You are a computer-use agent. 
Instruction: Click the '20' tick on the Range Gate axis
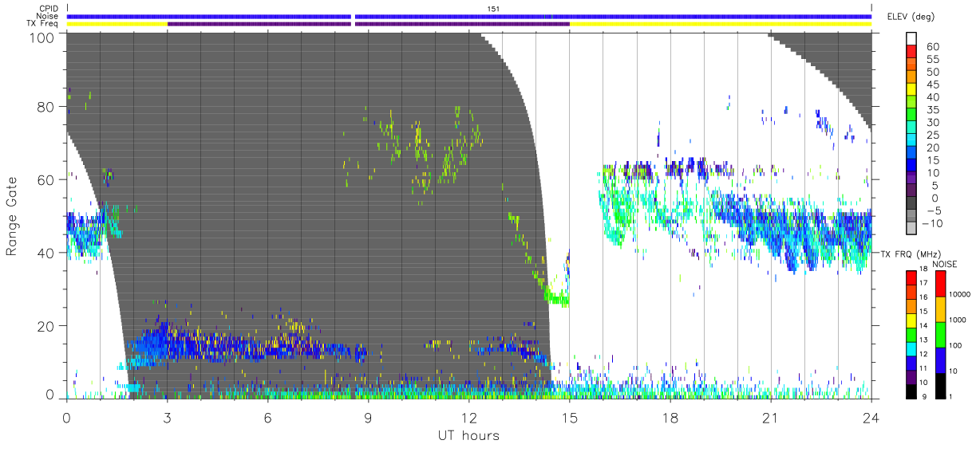(x=47, y=326)
